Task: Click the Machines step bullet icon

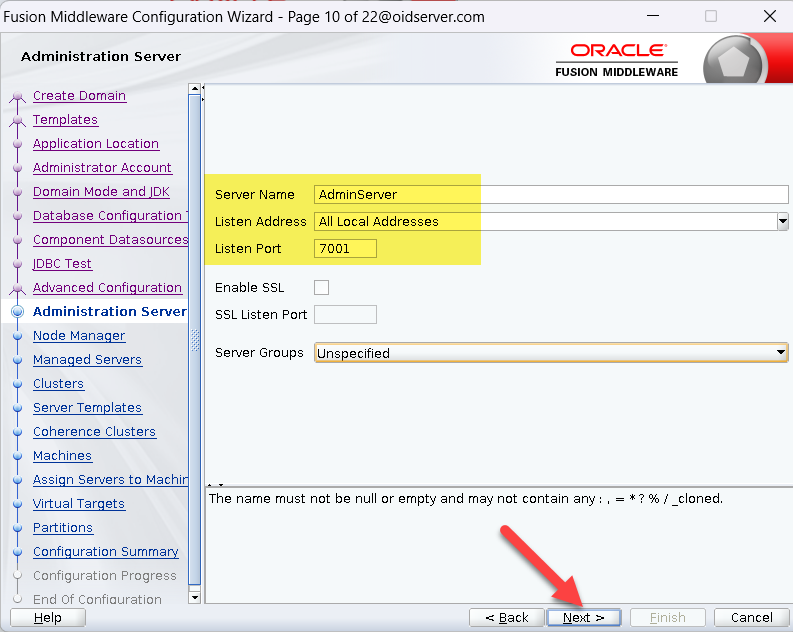Action: 18,456
